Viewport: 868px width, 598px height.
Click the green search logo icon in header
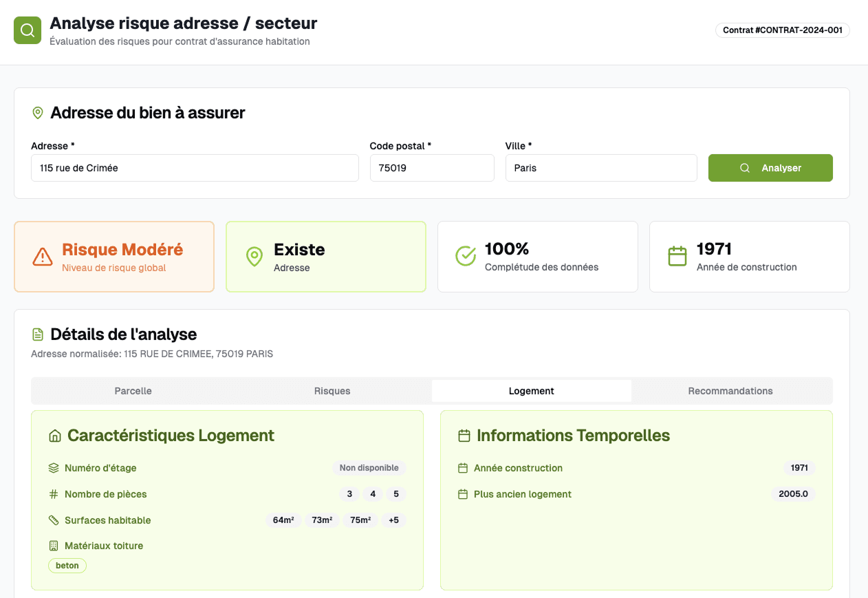28,30
